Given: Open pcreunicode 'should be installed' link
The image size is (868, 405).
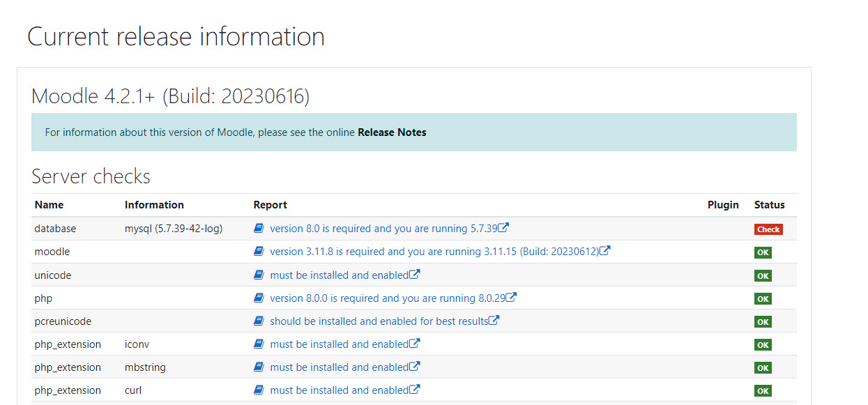Looking at the screenshot, I should pos(379,321).
